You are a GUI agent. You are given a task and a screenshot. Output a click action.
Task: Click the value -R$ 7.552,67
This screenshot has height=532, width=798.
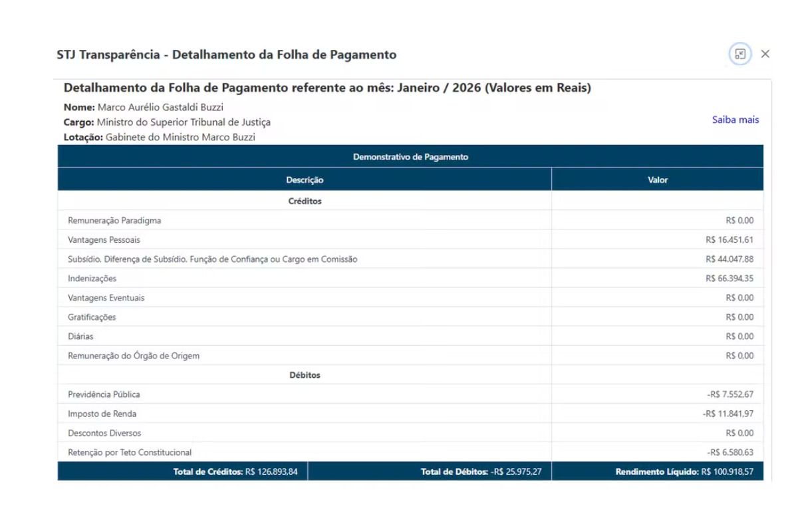(x=730, y=394)
